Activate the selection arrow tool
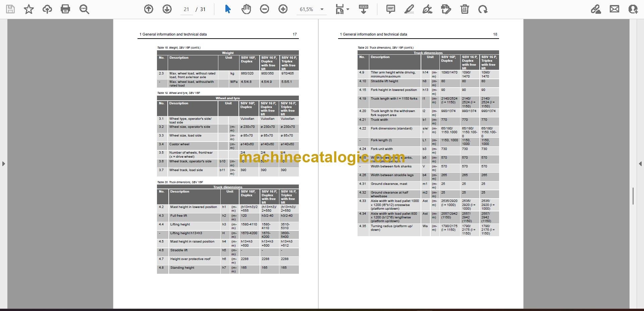 [x=228, y=9]
